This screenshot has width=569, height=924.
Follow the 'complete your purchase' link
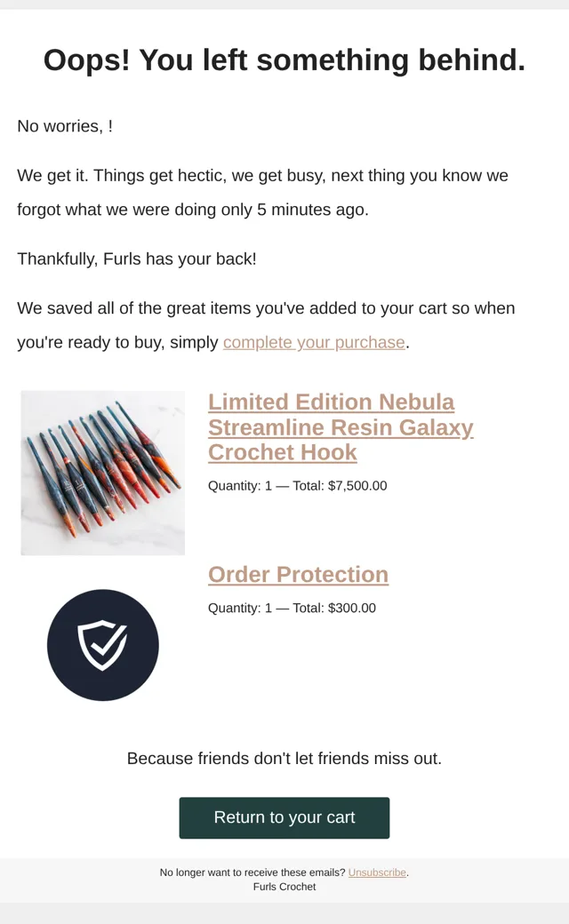click(x=314, y=342)
